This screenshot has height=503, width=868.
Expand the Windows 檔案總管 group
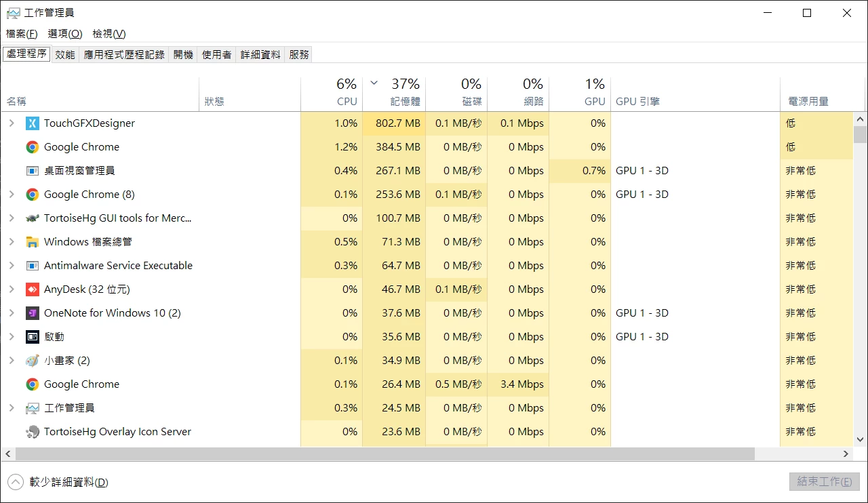point(11,242)
